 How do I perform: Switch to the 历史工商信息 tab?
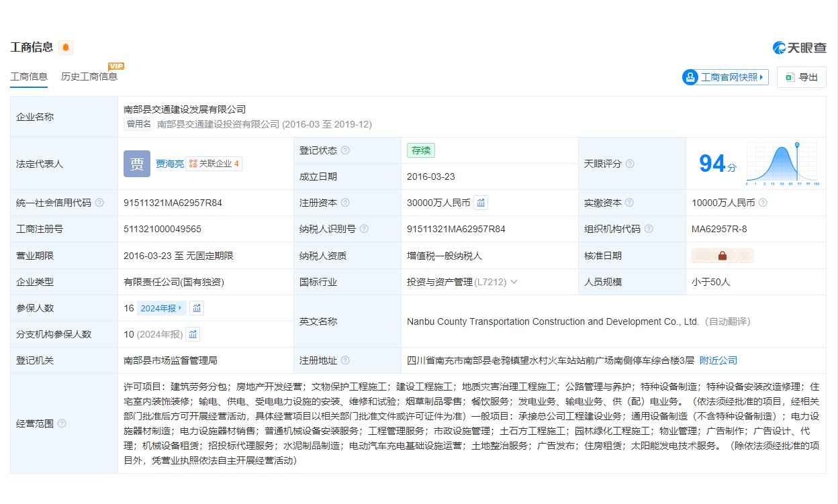(x=89, y=77)
